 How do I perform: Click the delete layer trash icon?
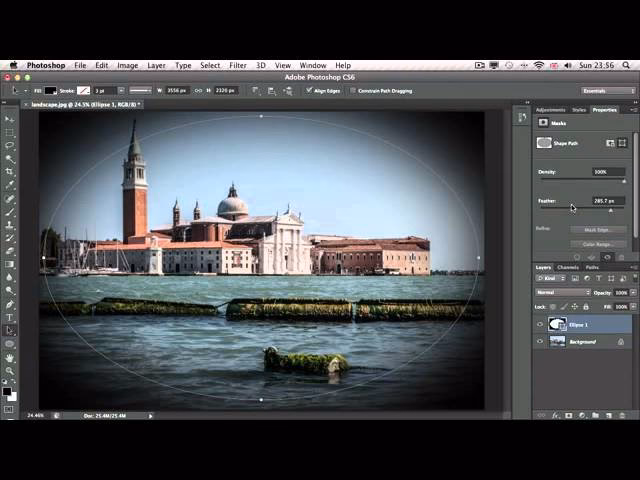coord(622,416)
